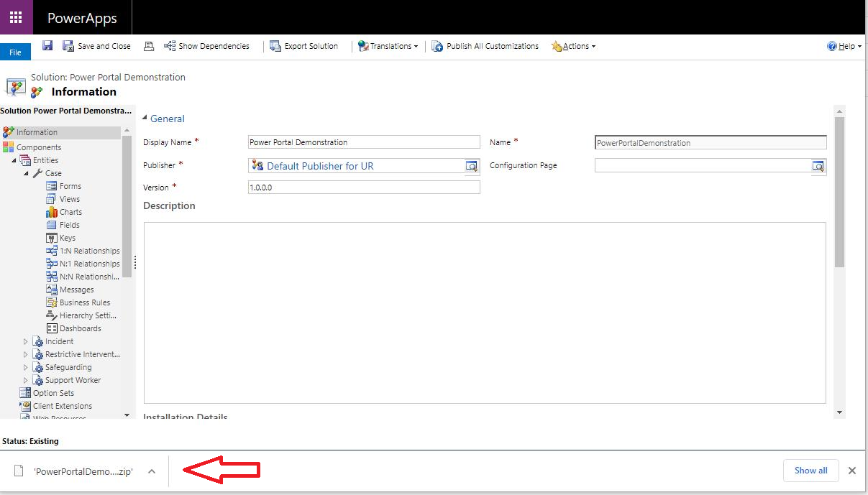The width and height of the screenshot is (868, 495).
Task: Select the Incident entity icon
Action: click(x=37, y=341)
